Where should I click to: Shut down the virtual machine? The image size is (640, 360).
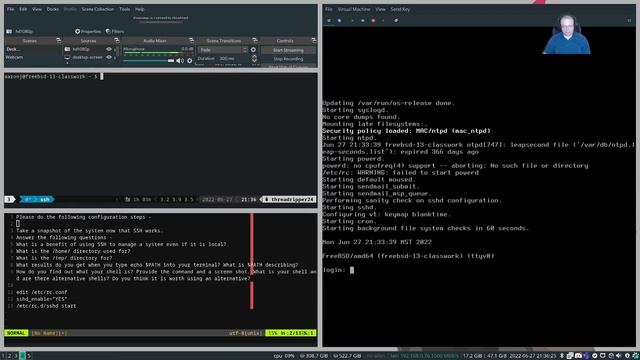(x=373, y=20)
